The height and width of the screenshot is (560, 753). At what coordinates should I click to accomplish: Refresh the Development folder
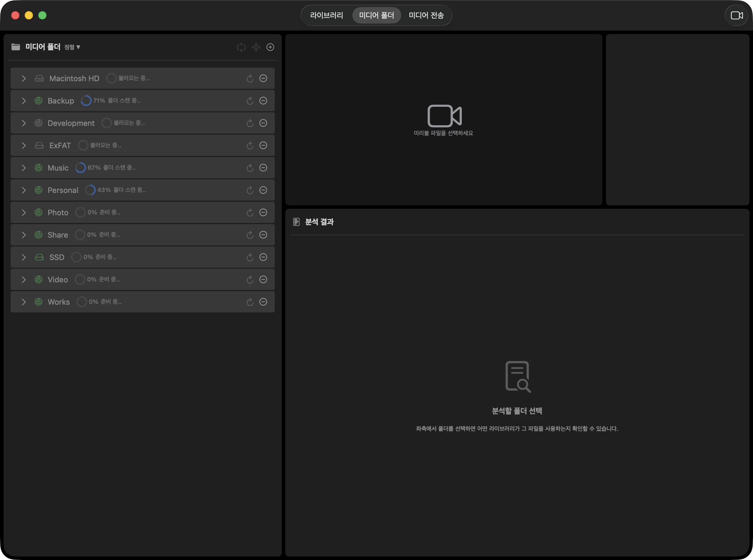(250, 123)
